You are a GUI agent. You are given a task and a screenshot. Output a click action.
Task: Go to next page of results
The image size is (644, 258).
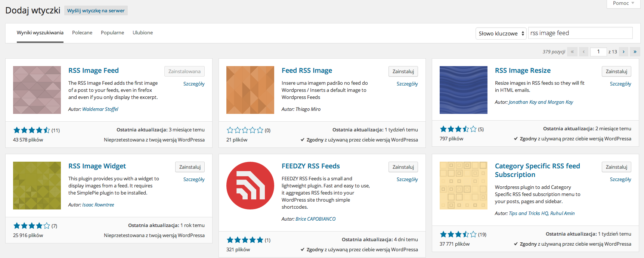coord(623,52)
